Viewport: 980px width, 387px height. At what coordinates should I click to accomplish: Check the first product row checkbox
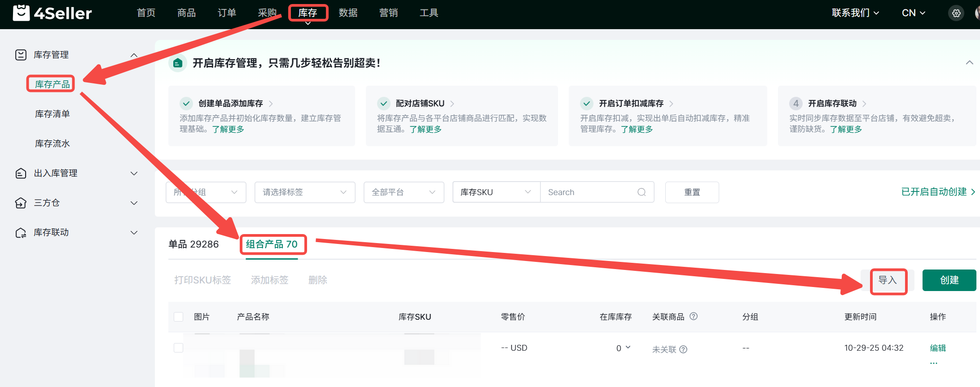(x=178, y=348)
